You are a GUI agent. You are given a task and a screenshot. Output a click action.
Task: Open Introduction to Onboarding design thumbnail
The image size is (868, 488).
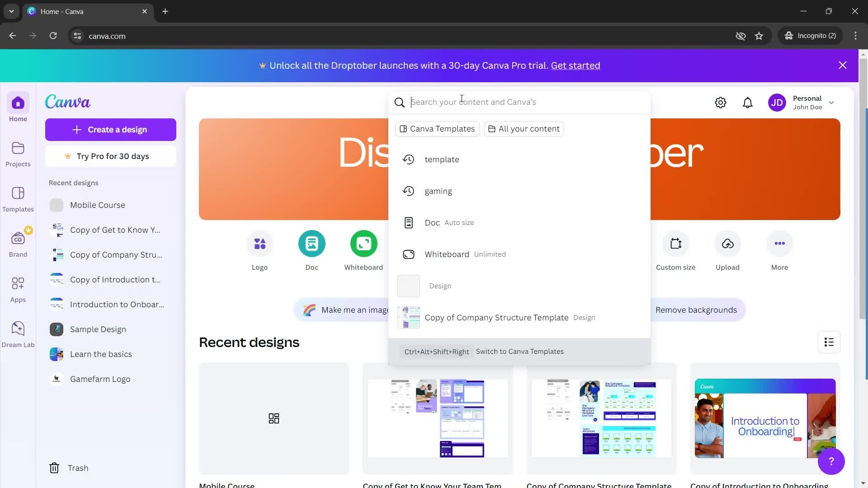click(765, 418)
